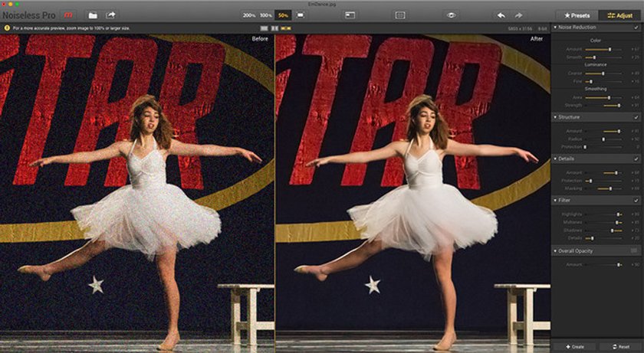644x353 pixels.
Task: Click the Luminance Coarse slider
Action: click(x=603, y=74)
